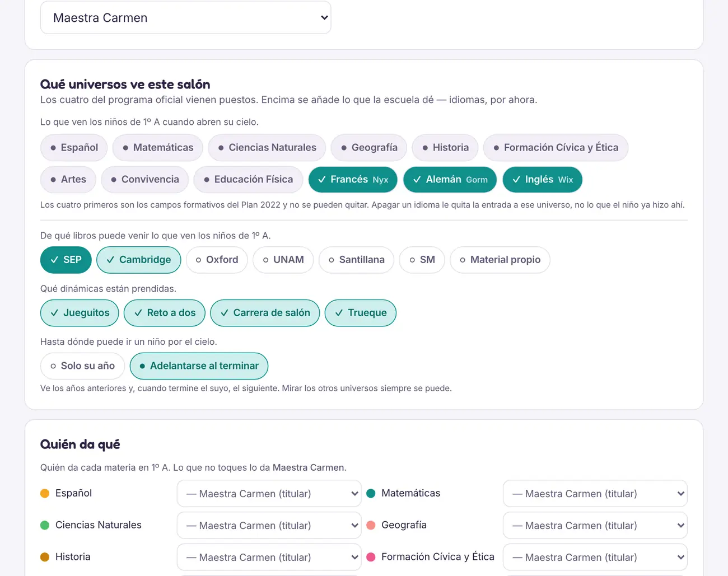728x576 pixels.
Task: Expand teacher dropdown for Ciencias Naturales
Action: click(x=269, y=526)
